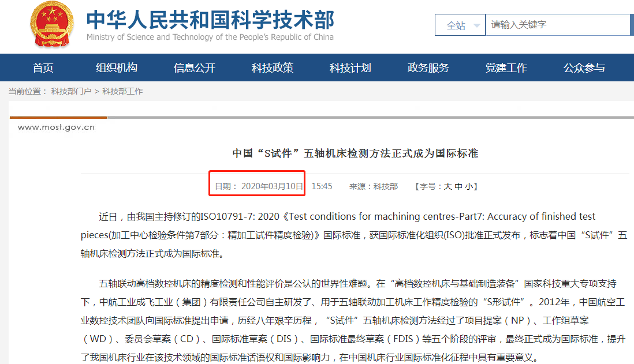Click the 科技部工作 breadcrumb link
This screenshot has height=364, width=634.
point(122,91)
